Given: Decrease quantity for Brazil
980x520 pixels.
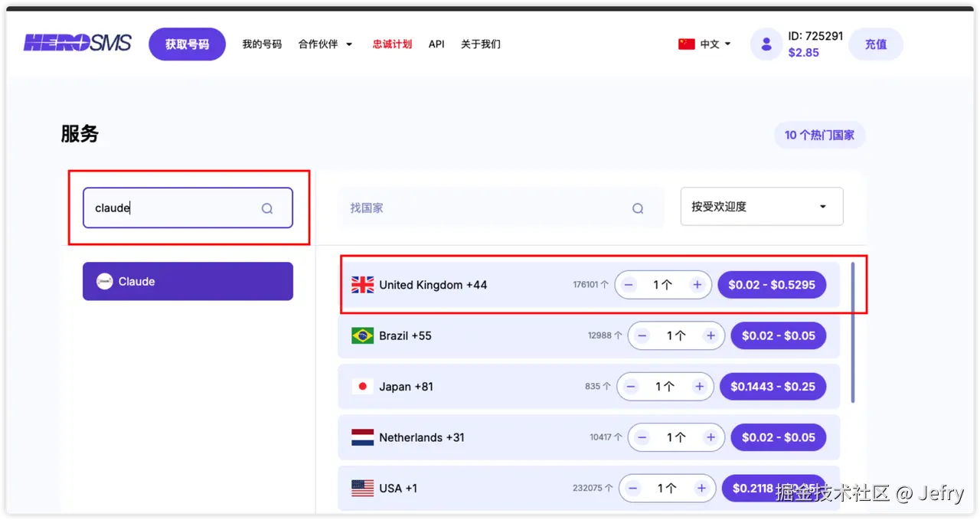Looking at the screenshot, I should 642,335.
